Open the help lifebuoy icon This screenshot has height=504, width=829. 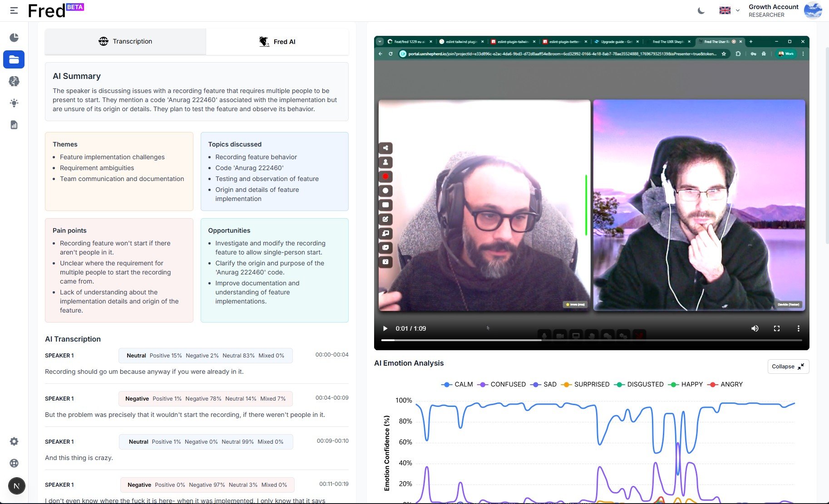click(x=14, y=463)
